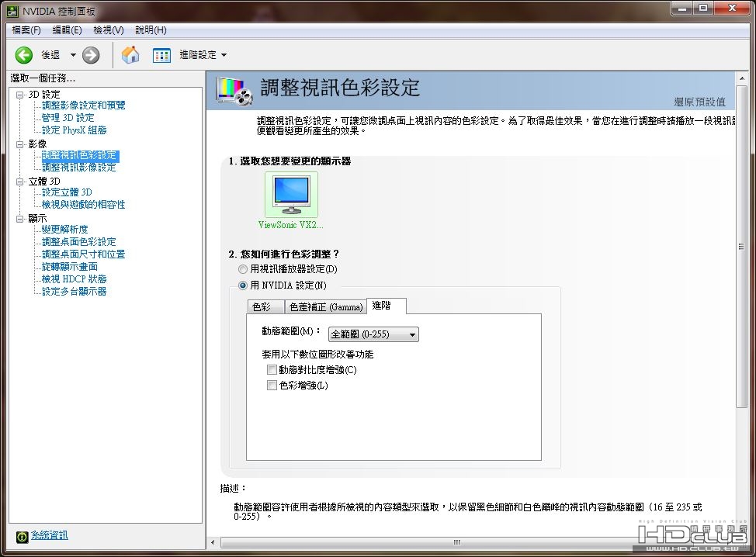
Task: Click the NVIDIA icon in the title bar
Action: (12, 11)
